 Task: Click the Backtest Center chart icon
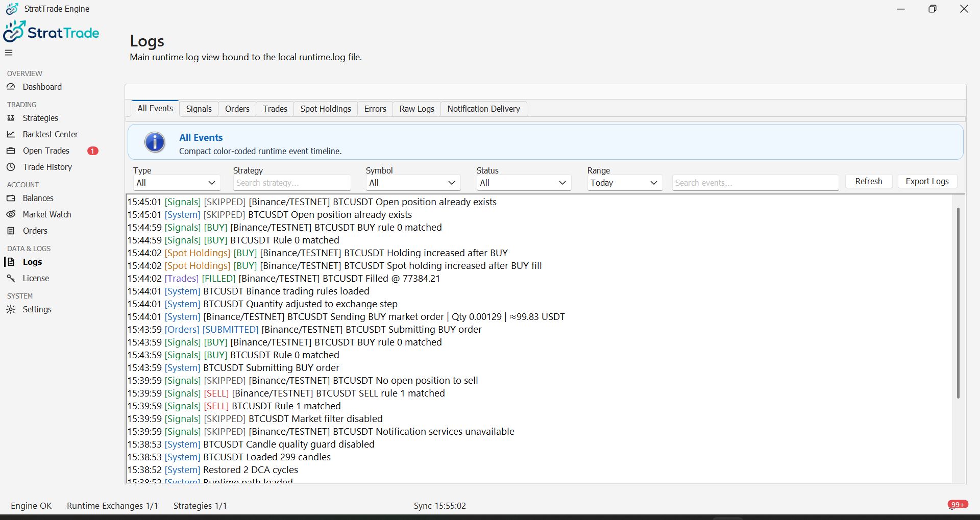11,134
